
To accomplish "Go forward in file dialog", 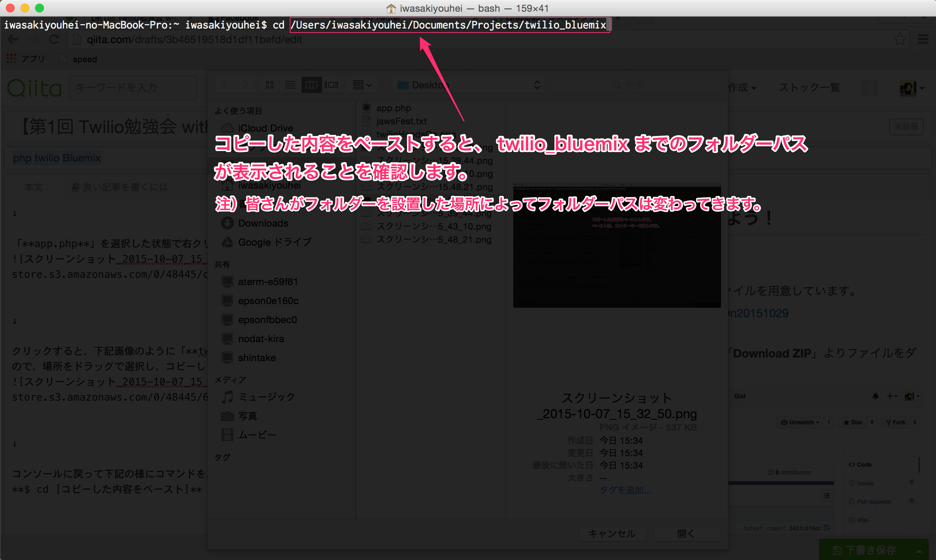I will point(245,85).
